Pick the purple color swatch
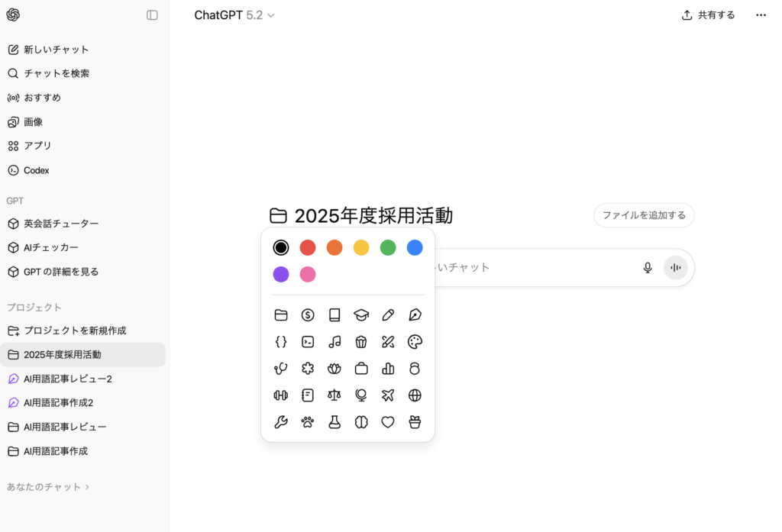The image size is (782, 532). click(281, 274)
